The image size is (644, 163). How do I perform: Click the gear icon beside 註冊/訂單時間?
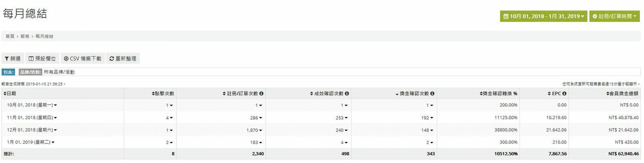click(595, 16)
